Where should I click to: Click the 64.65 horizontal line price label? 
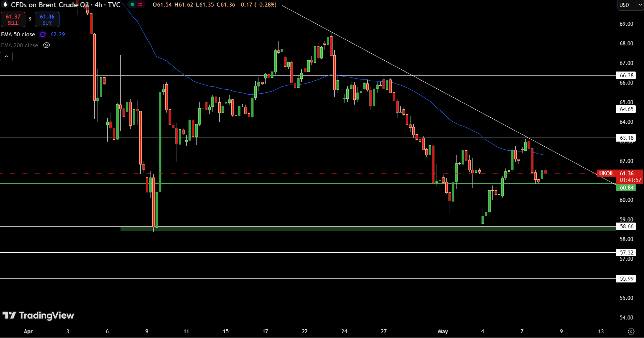click(x=626, y=109)
